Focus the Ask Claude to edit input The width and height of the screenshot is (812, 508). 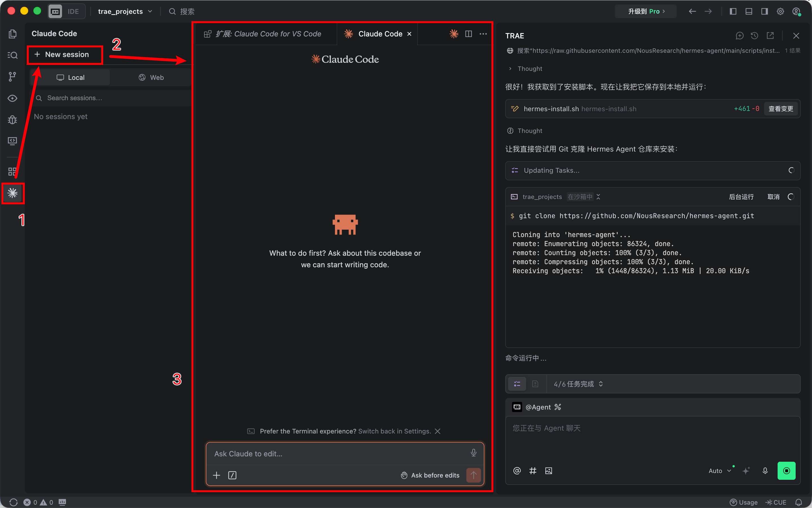click(339, 454)
